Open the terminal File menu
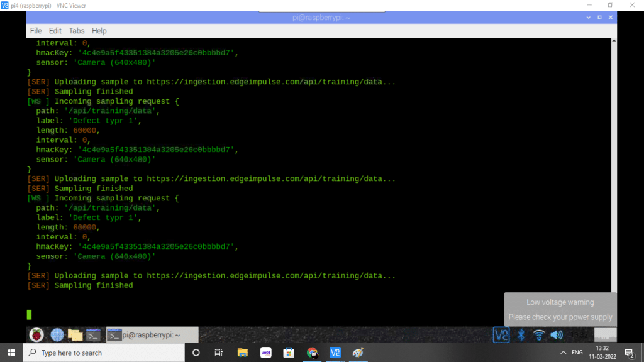 [36, 31]
